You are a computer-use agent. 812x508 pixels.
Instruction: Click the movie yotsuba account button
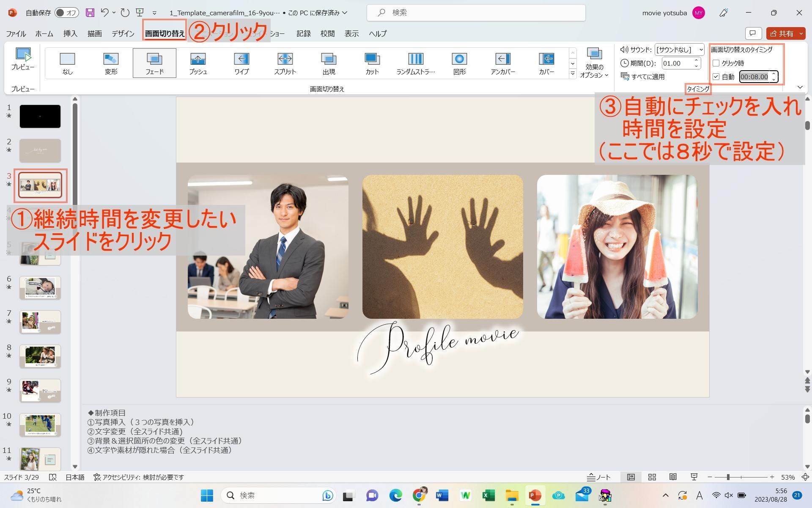673,13
